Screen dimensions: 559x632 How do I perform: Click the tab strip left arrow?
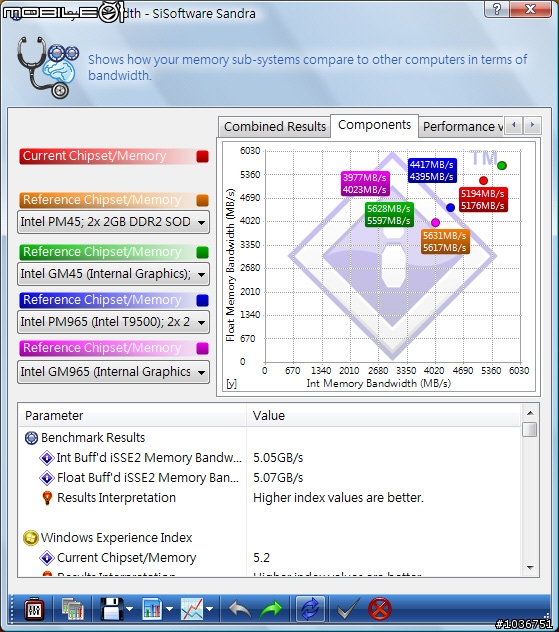(514, 125)
